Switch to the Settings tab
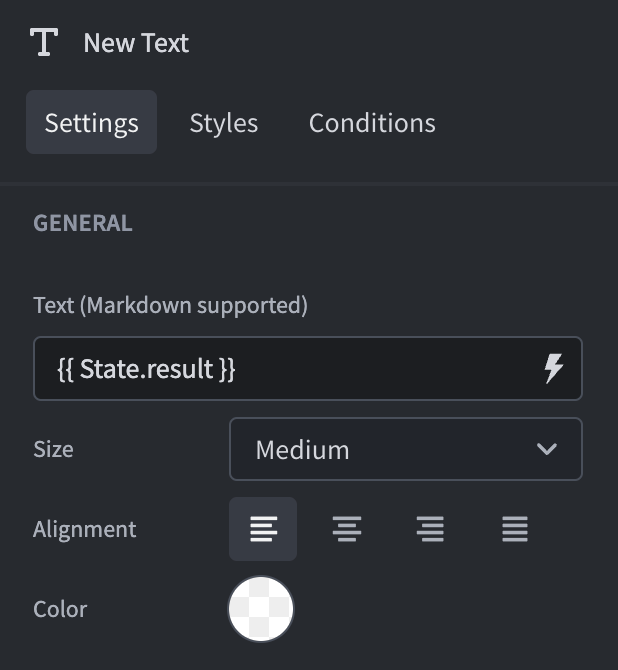618x670 pixels. (x=92, y=123)
